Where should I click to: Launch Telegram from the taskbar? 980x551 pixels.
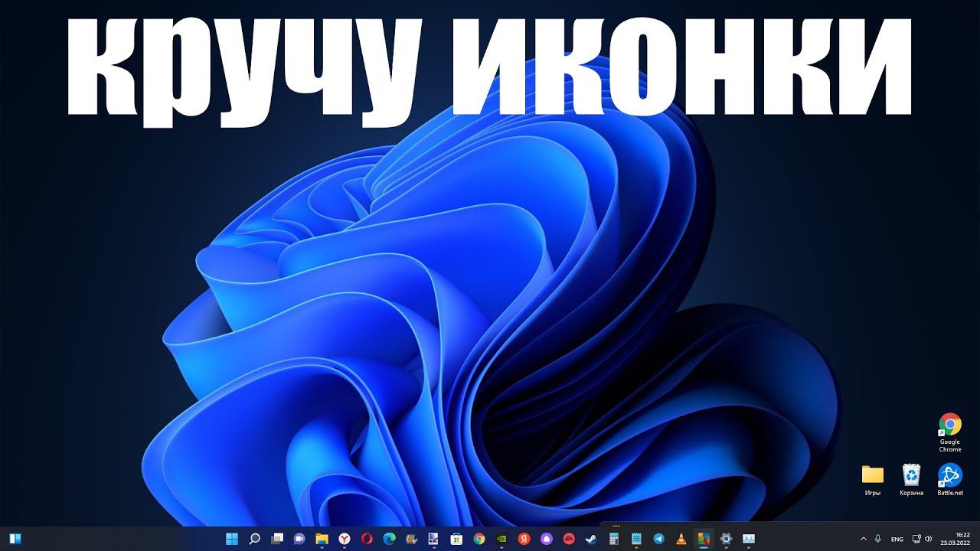[658, 539]
